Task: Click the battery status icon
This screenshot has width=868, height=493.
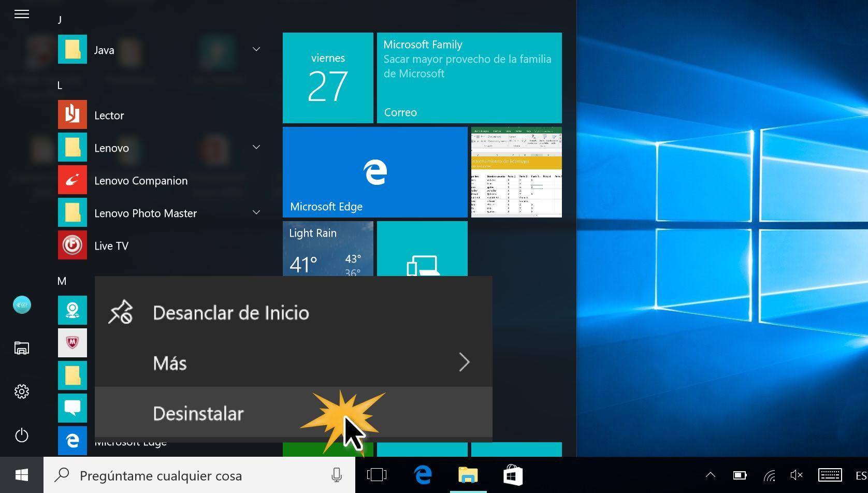Action: [740, 475]
